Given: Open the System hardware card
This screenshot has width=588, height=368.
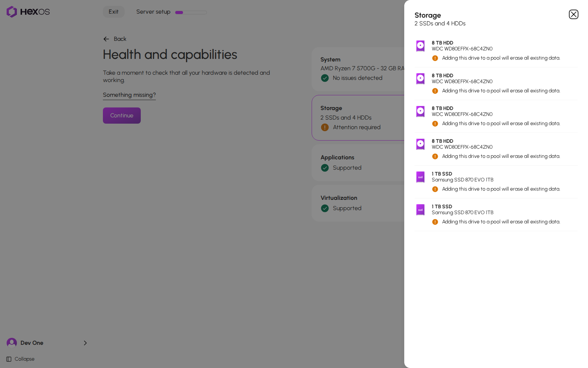Looking at the screenshot, I should [358, 69].
